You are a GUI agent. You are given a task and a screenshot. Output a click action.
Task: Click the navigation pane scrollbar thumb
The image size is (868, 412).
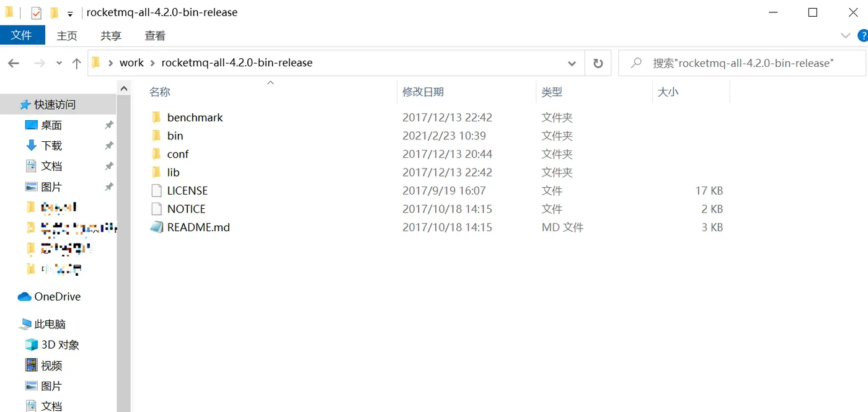tap(124, 254)
